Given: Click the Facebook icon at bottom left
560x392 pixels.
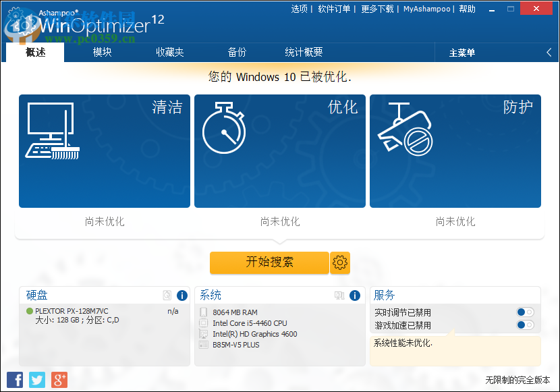Looking at the screenshot, I should pos(14,380).
